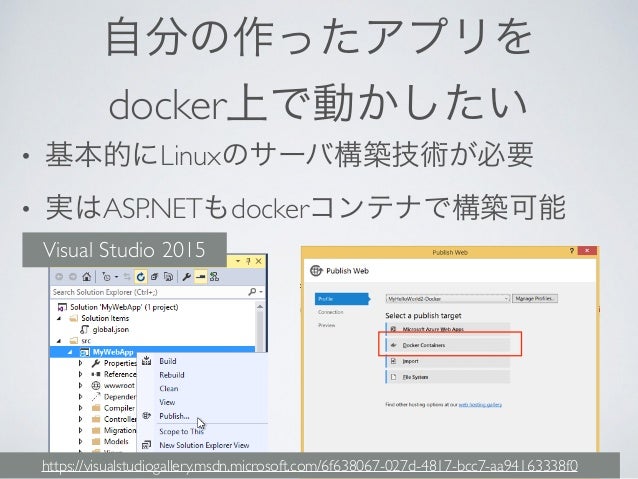638x479 pixels.
Task: Collapse the Solution Items folder
Action: point(59,318)
